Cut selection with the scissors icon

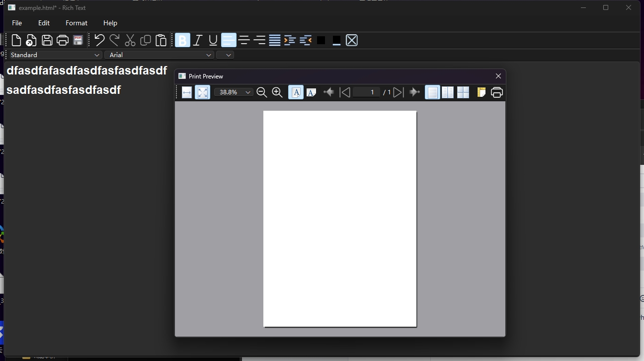click(x=130, y=40)
